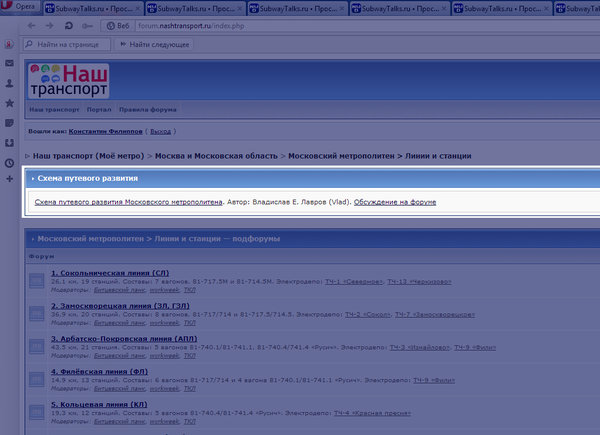Image resolution: width=600 pixels, height=435 pixels.
Task: Open the 'Портал' navigation menu item
Action: click(98, 109)
